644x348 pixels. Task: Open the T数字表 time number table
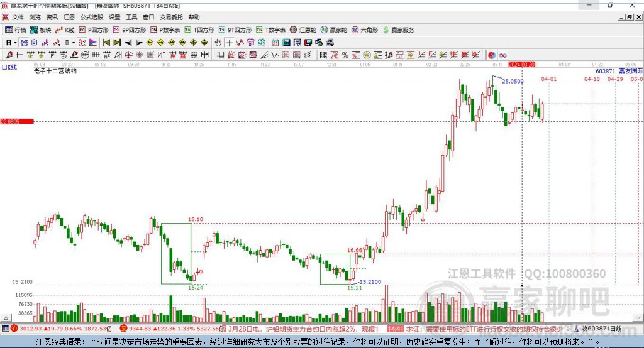pyautogui.click(x=270, y=30)
